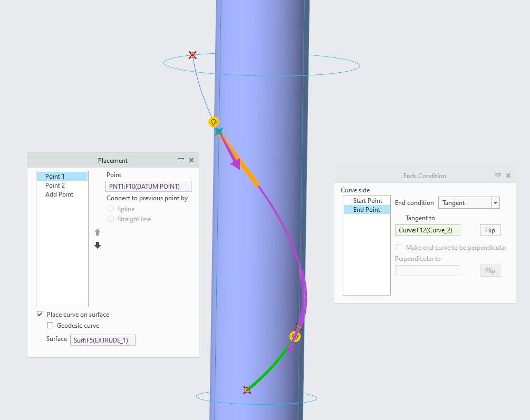Select the yellow drag handle on upper curve point
530x420 pixels.
(x=214, y=122)
